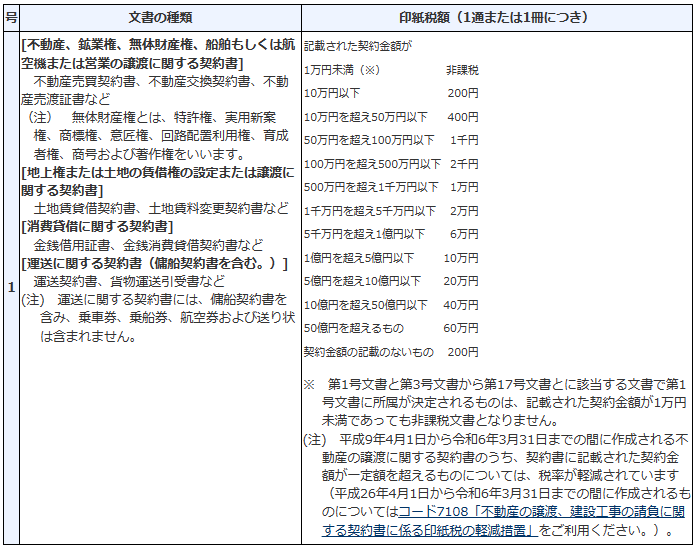This screenshot has width=695, height=545.
Task: Click 金銭借用証書、金銭消費貸借契約書など text
Action: [x=149, y=245]
